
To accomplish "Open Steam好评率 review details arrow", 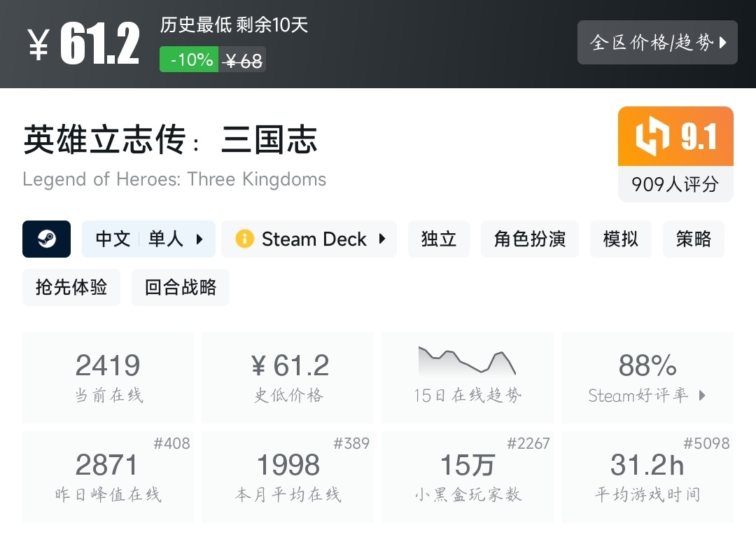I will (702, 396).
